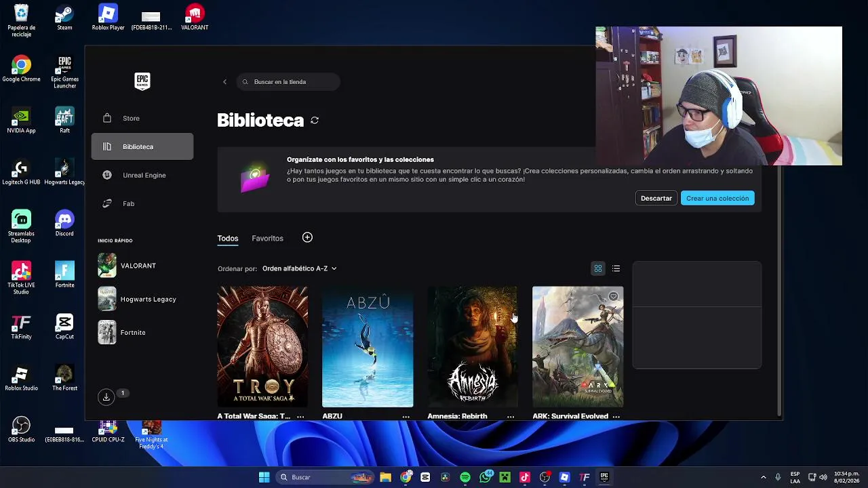The height and width of the screenshot is (488, 868).
Task: Click the taskbar Buscar search box
Action: (x=325, y=477)
